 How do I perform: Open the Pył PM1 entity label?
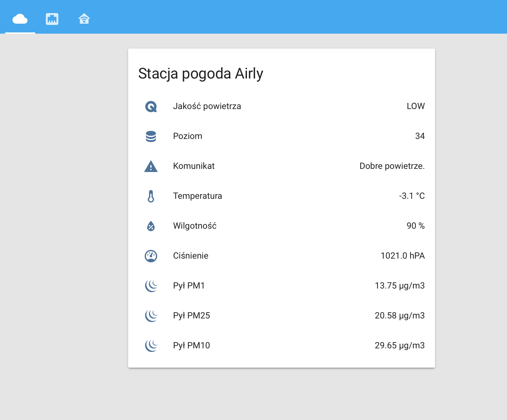[189, 286]
